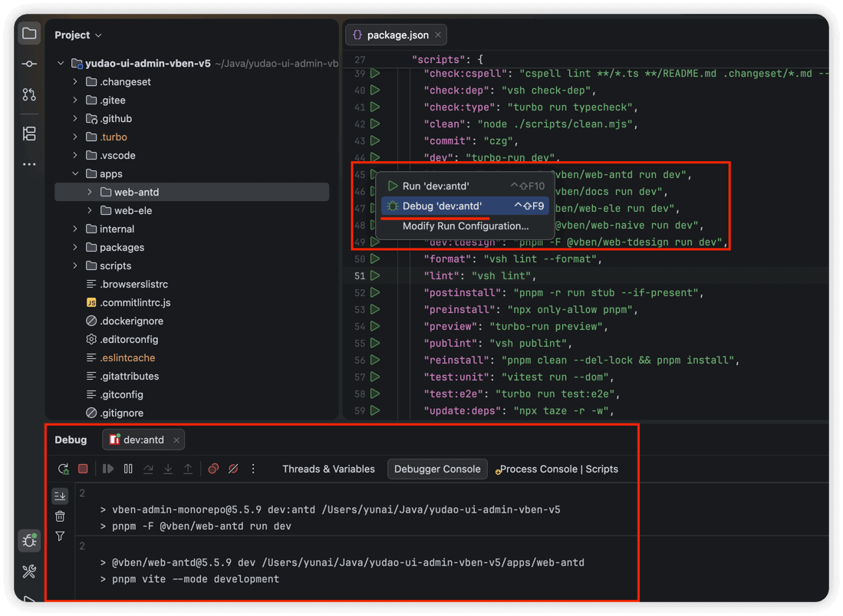
Task: Filter the Debugger Console output
Action: (60, 536)
